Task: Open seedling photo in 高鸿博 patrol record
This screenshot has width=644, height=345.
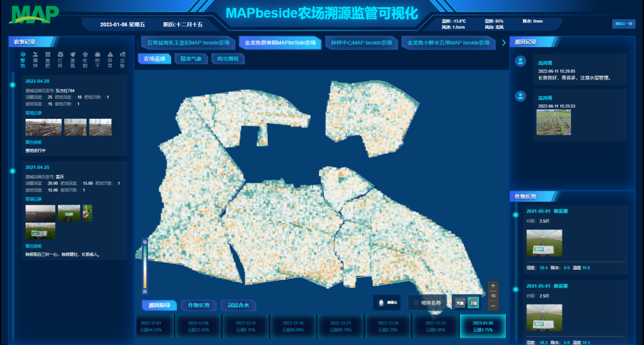Action: point(553,122)
